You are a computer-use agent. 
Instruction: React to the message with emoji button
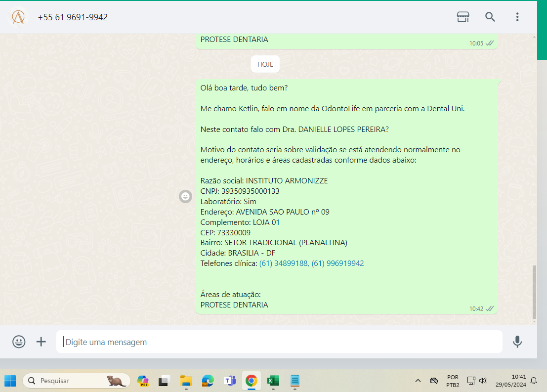click(185, 197)
